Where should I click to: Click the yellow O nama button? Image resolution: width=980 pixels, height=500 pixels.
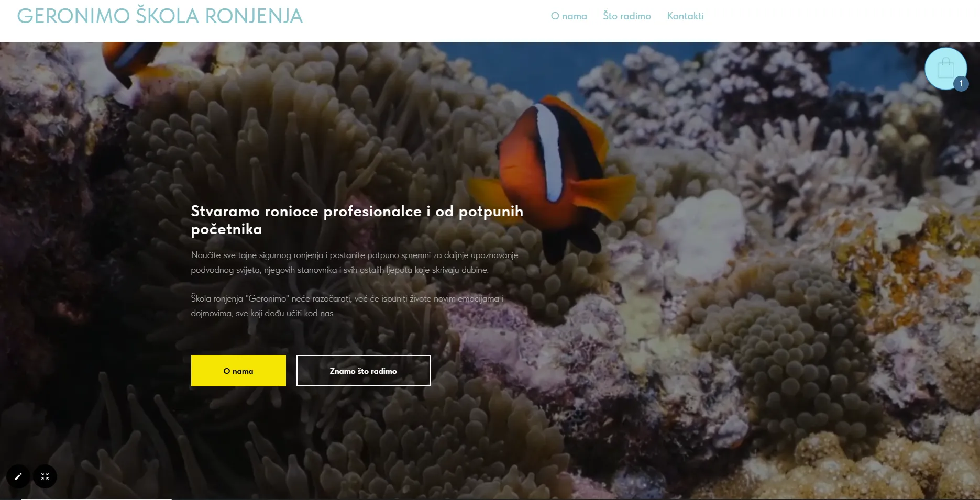pos(238,371)
